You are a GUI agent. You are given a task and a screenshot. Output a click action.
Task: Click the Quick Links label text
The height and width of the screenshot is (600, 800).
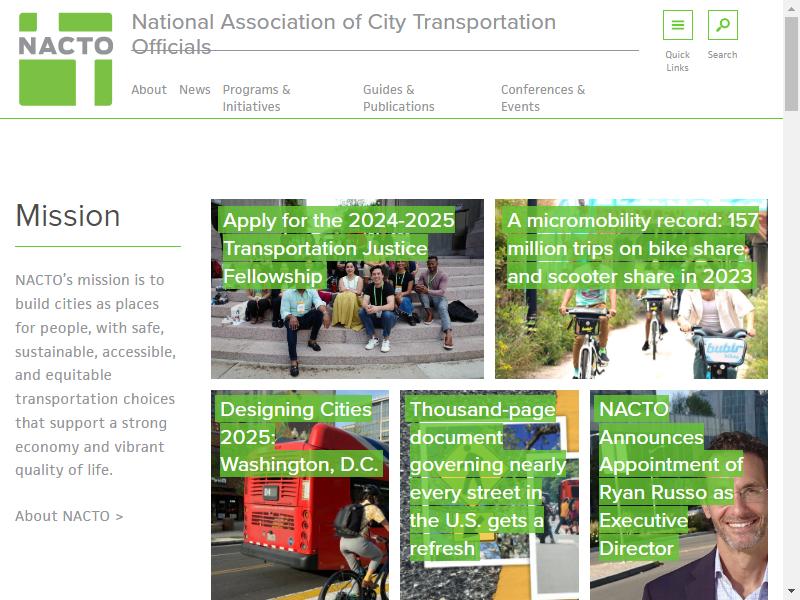[678, 61]
